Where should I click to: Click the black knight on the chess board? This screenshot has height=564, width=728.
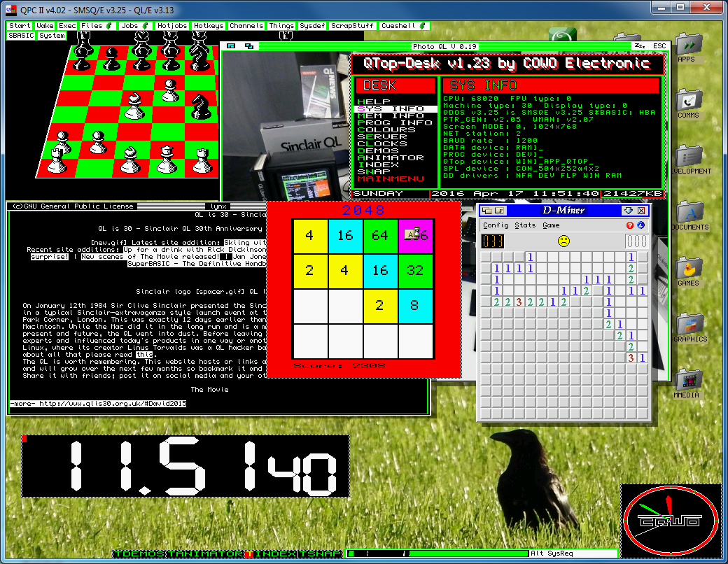200,106
